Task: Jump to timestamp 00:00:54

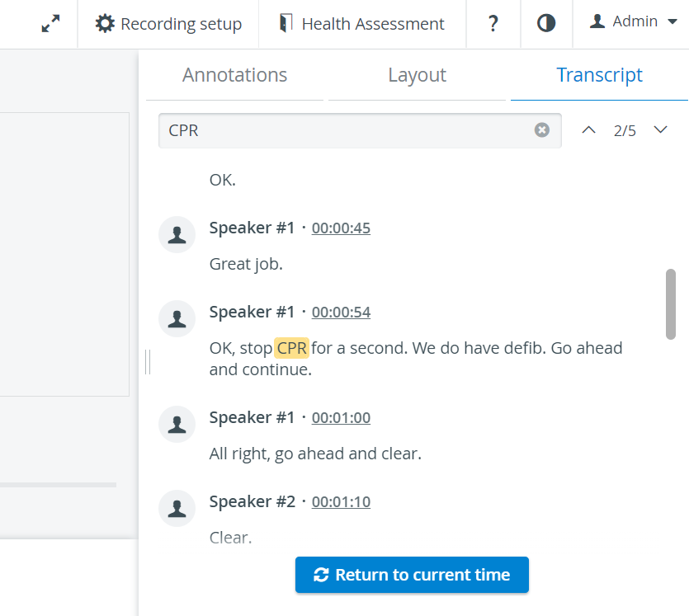Action: (x=341, y=313)
